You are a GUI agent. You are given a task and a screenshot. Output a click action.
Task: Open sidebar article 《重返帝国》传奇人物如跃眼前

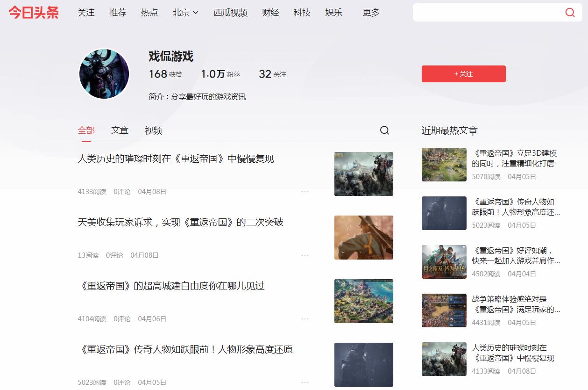[x=516, y=207]
